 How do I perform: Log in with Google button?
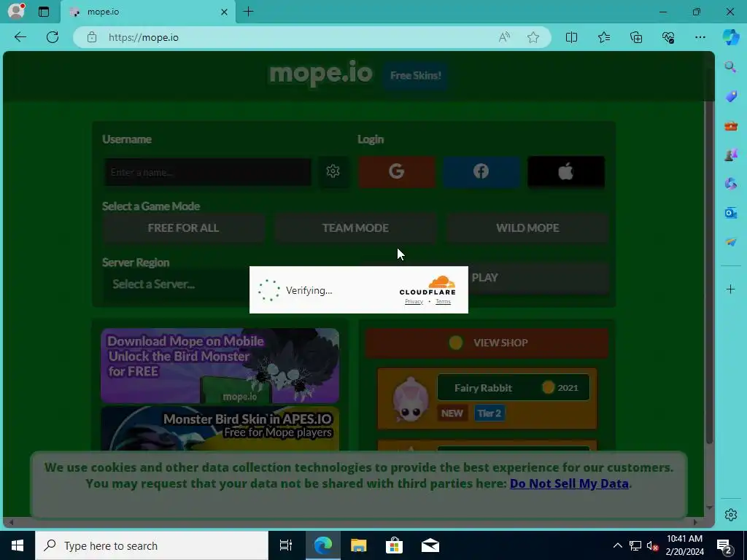pyautogui.click(x=396, y=171)
